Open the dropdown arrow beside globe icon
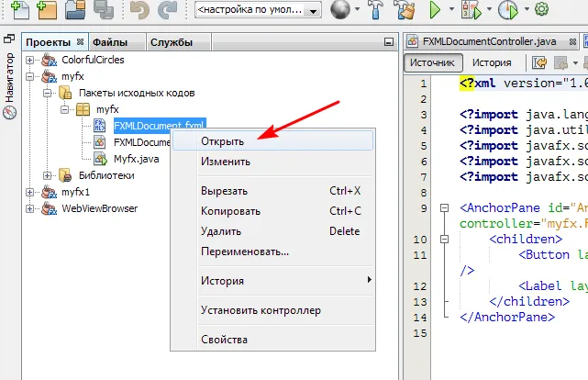This screenshot has height=380, width=588. (358, 9)
